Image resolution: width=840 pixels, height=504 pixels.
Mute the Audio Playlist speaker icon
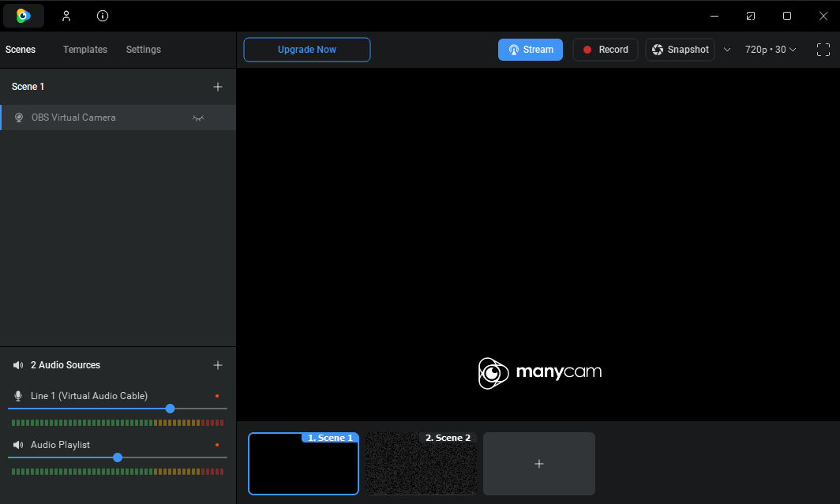(x=18, y=445)
